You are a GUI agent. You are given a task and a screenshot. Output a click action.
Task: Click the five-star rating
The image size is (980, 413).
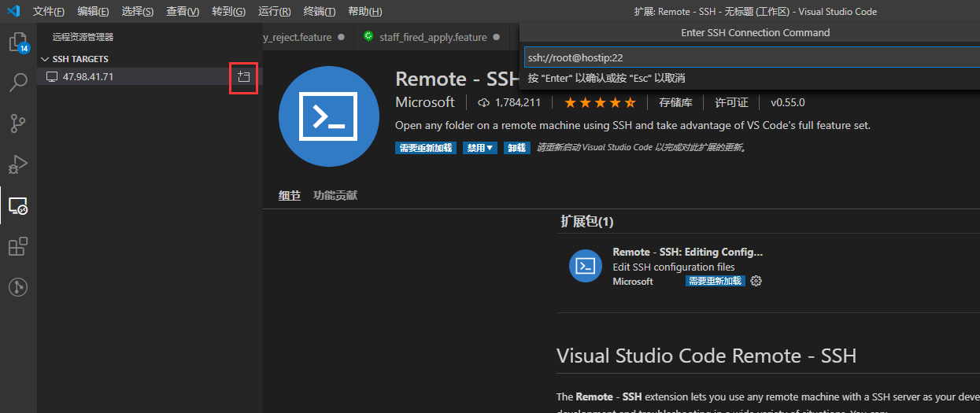600,102
